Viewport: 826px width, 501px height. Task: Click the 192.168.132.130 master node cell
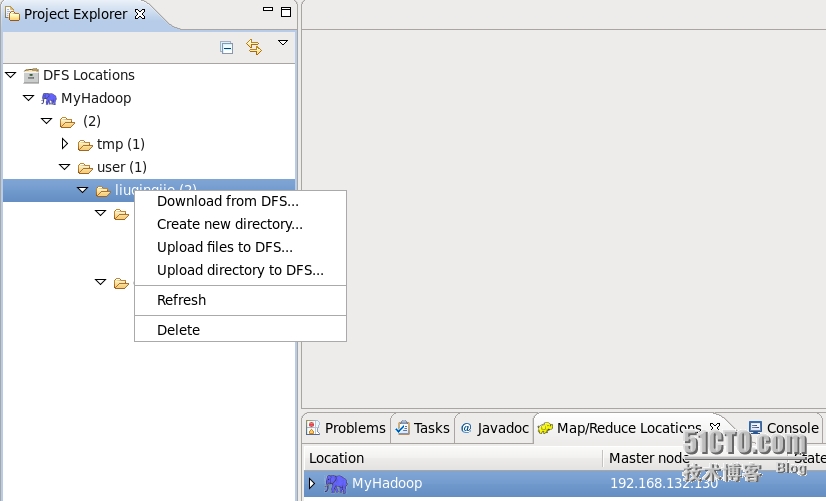coord(663,483)
